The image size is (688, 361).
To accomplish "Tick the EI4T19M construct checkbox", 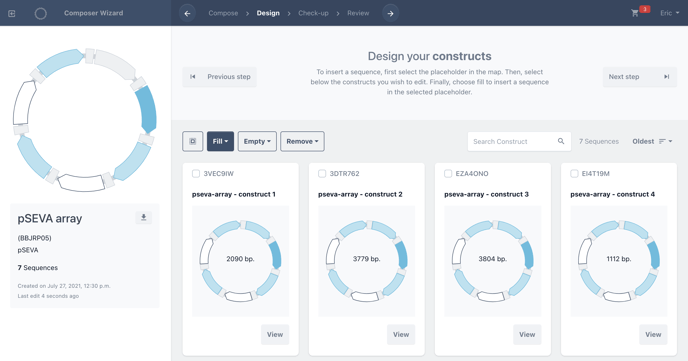I will 574,174.
